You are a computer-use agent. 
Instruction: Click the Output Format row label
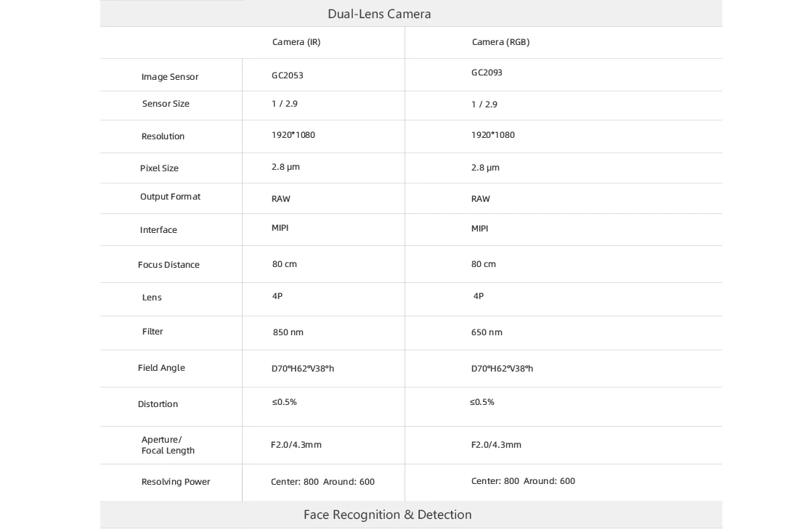pos(170,197)
